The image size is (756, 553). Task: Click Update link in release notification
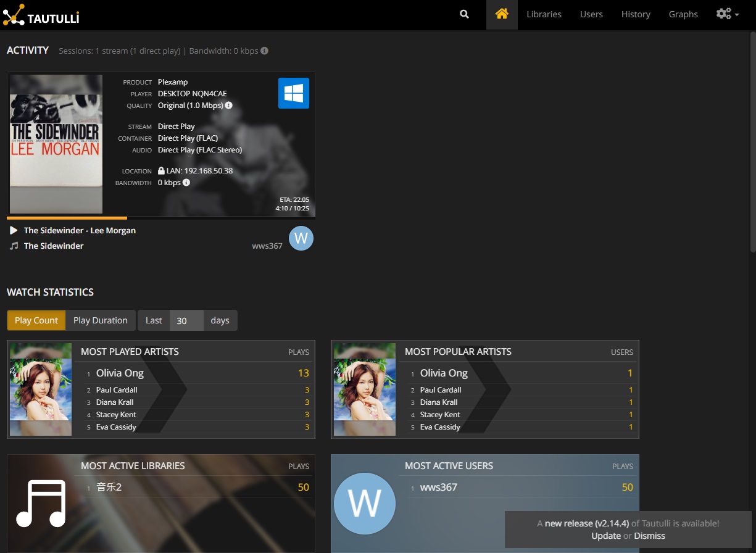coord(605,536)
